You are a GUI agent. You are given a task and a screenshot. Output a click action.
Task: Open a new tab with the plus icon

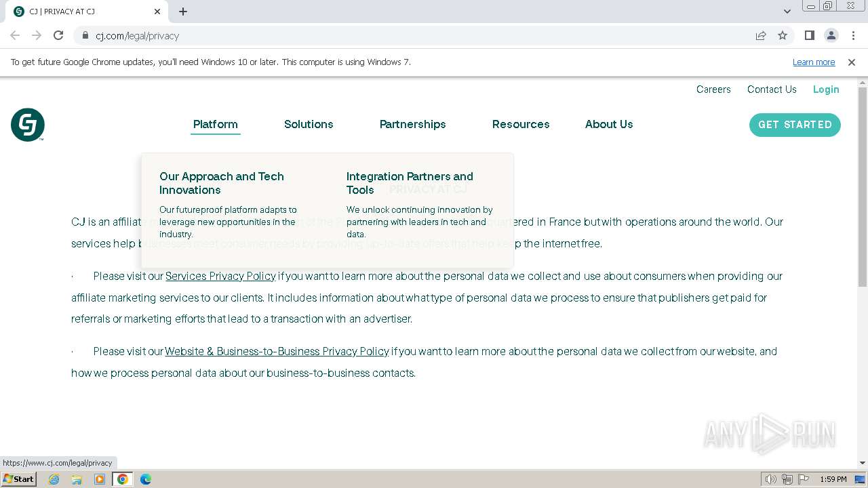(183, 12)
